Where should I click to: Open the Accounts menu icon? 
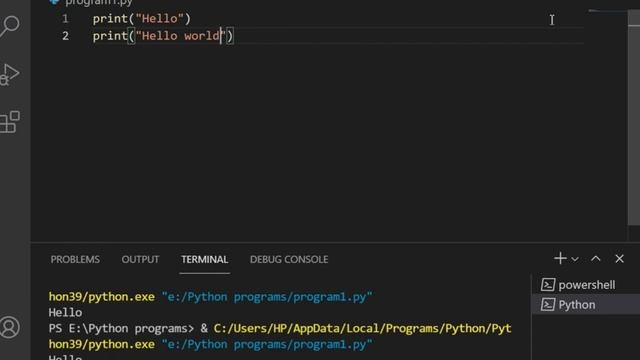coord(10,327)
